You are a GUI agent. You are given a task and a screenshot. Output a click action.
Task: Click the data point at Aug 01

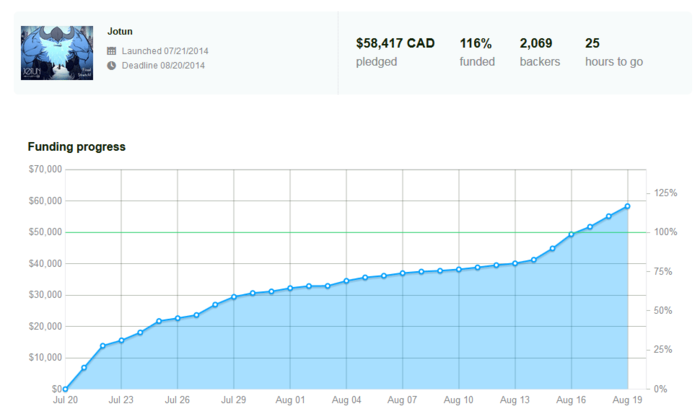pyautogui.click(x=290, y=288)
